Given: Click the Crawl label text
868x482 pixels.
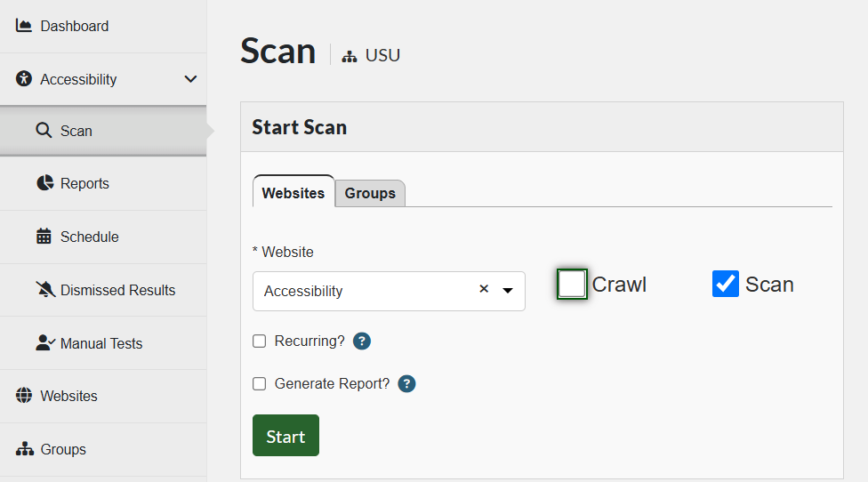Looking at the screenshot, I should pyautogui.click(x=619, y=285).
